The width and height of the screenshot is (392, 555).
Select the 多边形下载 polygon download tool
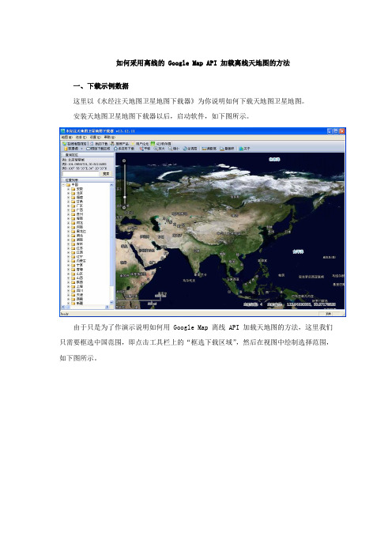point(124,149)
